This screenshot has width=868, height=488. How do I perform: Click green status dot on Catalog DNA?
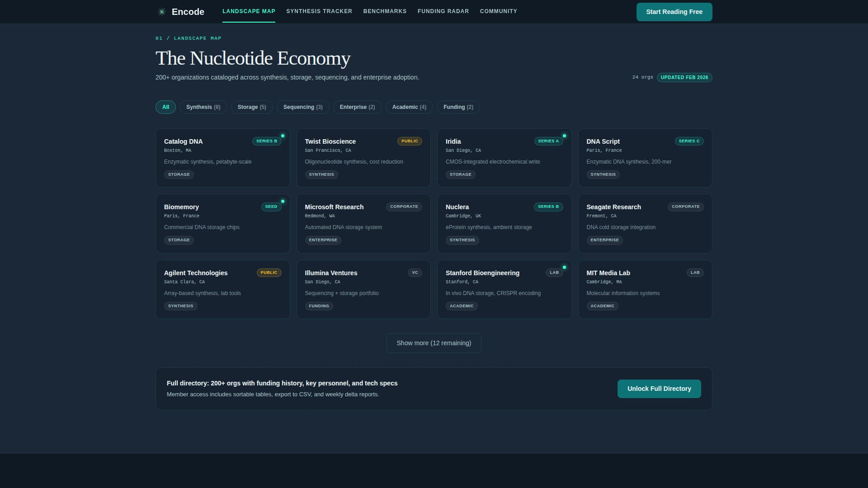click(x=283, y=136)
